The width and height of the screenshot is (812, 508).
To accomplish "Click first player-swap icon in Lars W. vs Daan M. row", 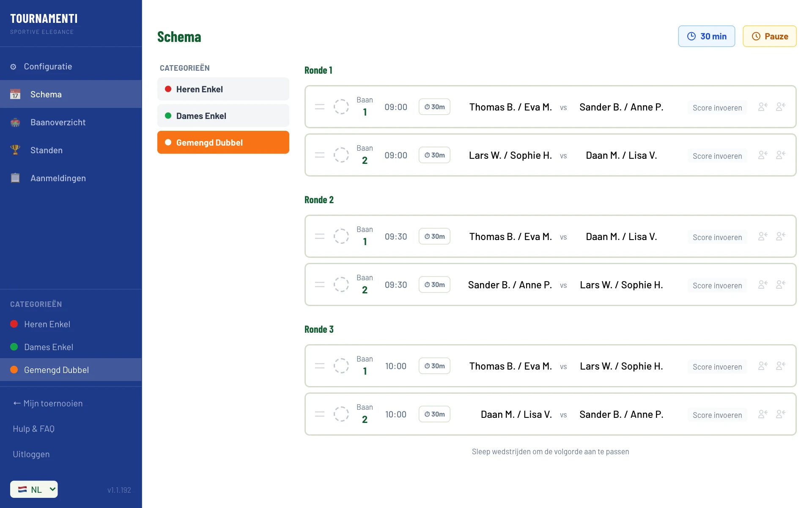I will tap(763, 155).
